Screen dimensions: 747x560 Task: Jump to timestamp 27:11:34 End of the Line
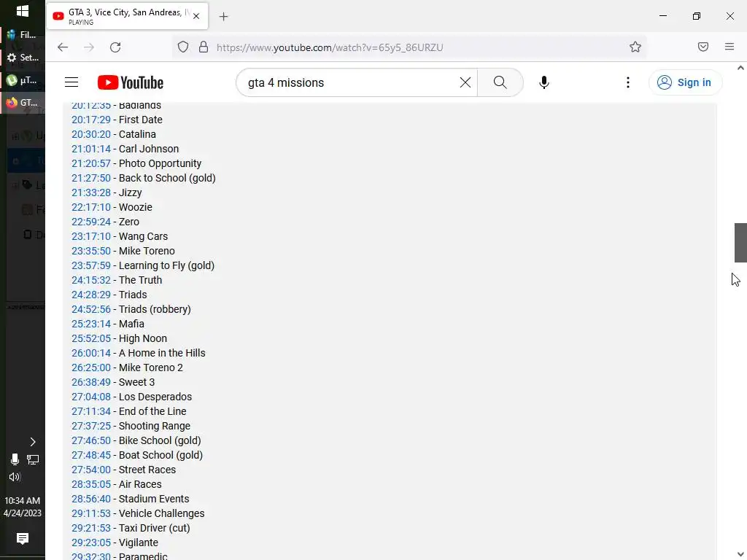[91, 411]
